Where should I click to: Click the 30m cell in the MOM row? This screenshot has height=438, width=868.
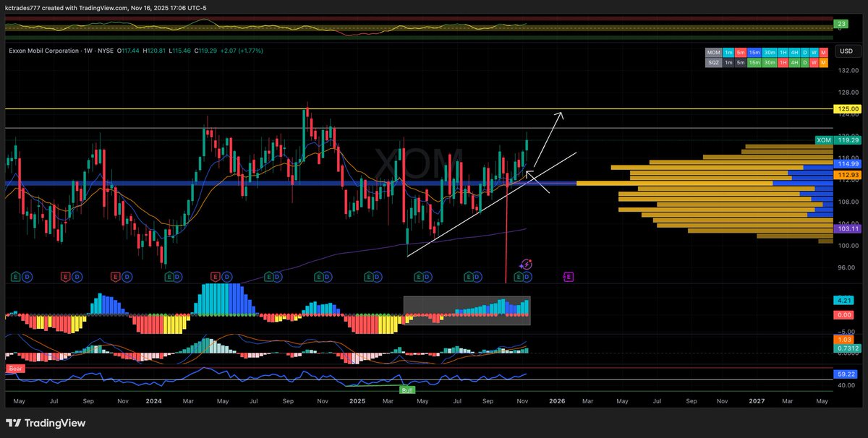tap(768, 53)
